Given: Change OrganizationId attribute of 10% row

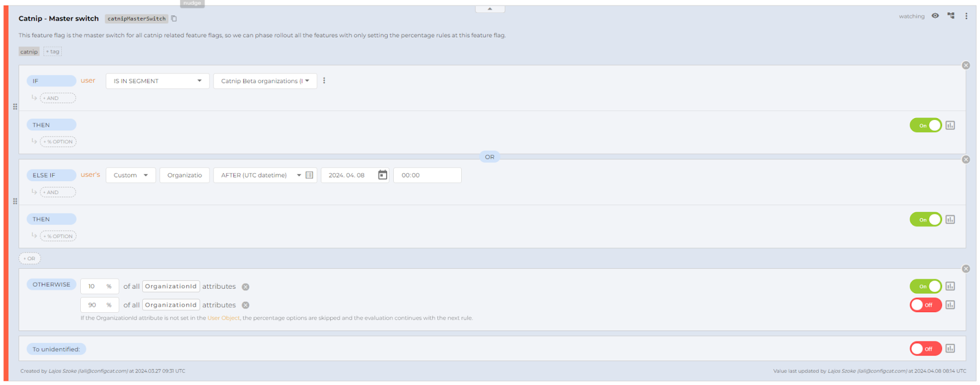Looking at the screenshot, I should point(171,286).
